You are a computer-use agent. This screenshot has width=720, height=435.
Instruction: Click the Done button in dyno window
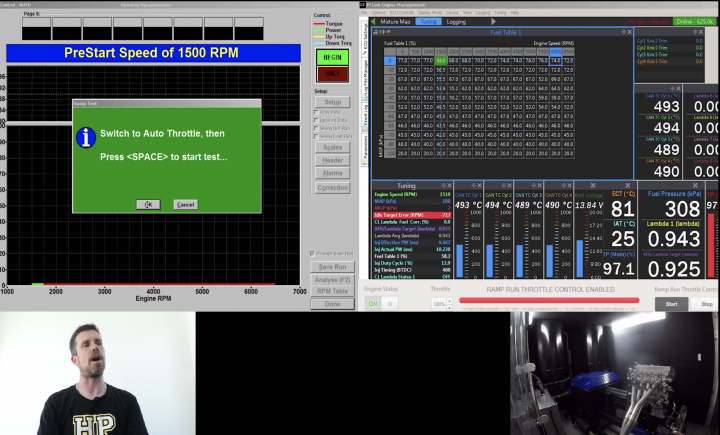pyautogui.click(x=332, y=304)
